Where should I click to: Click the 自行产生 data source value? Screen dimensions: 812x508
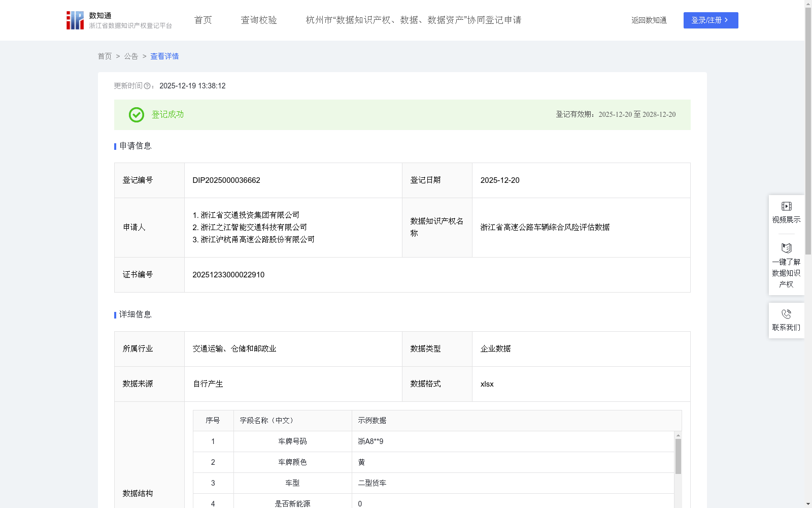[x=208, y=384]
